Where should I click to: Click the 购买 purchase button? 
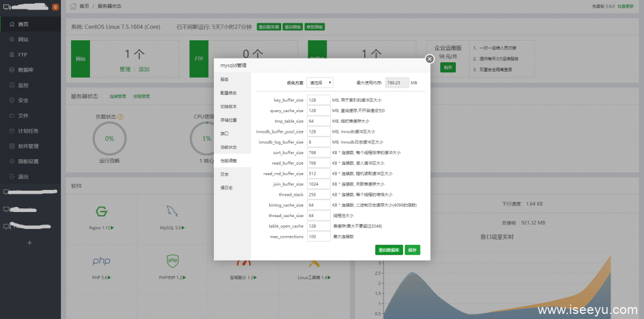(x=448, y=68)
